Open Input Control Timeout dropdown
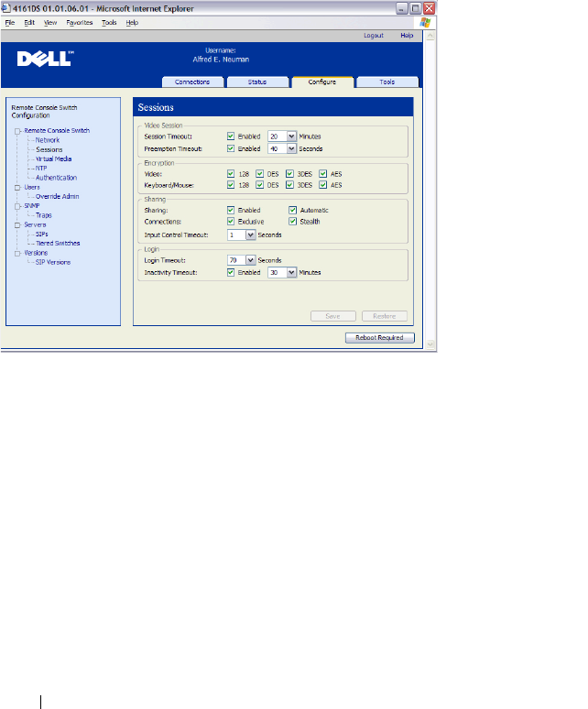The image size is (588, 709). tap(250, 235)
